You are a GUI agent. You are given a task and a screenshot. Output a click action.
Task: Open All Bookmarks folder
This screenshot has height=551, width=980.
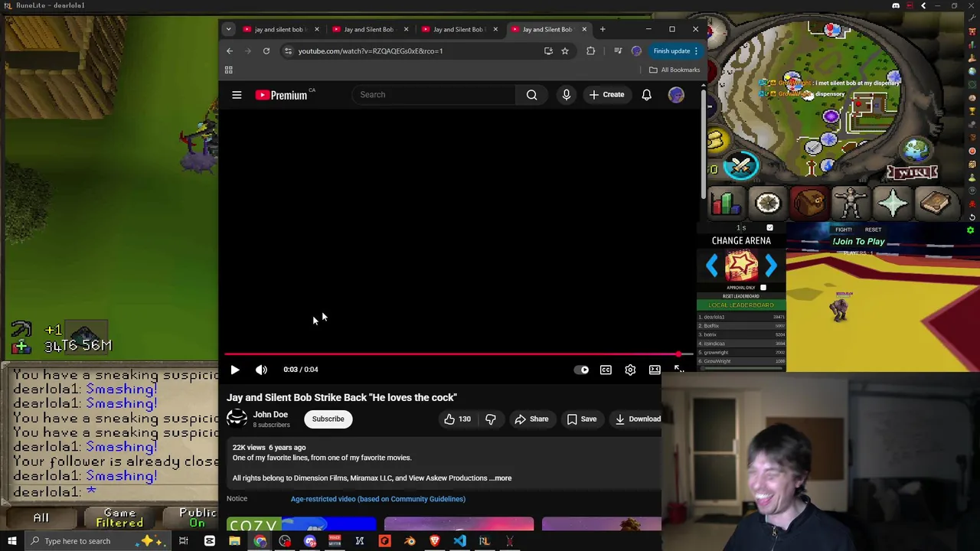(675, 70)
